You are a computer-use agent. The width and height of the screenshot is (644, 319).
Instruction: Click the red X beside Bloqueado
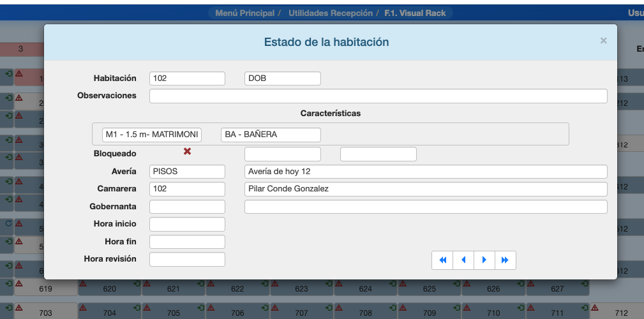[x=188, y=151]
